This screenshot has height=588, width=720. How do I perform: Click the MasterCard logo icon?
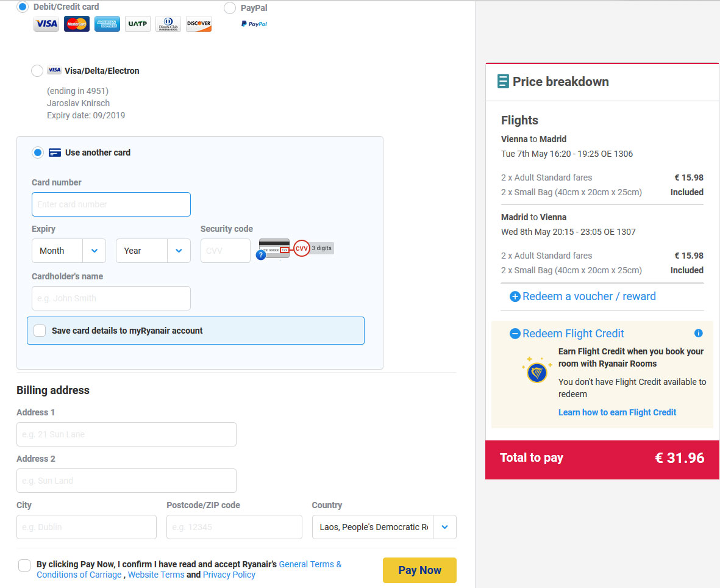coord(77,23)
